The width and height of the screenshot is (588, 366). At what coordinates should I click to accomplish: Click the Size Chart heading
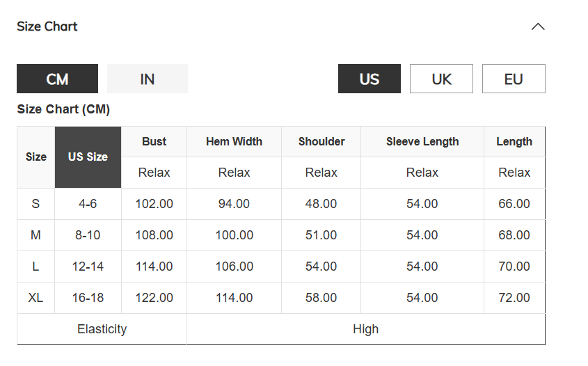47,26
